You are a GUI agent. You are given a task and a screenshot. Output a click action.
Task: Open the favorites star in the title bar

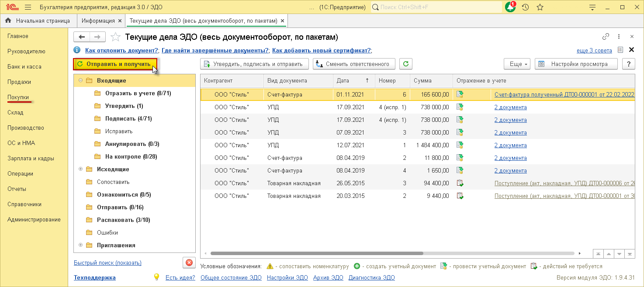click(x=540, y=7)
